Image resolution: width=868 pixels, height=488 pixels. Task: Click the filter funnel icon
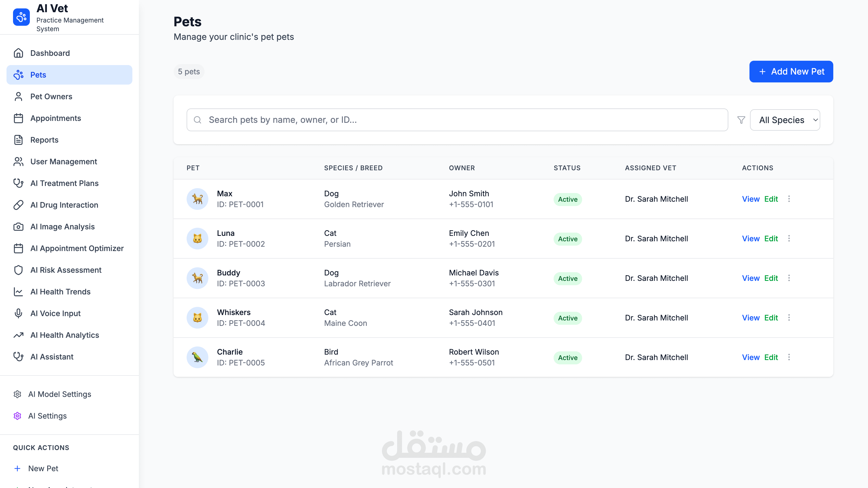click(741, 120)
